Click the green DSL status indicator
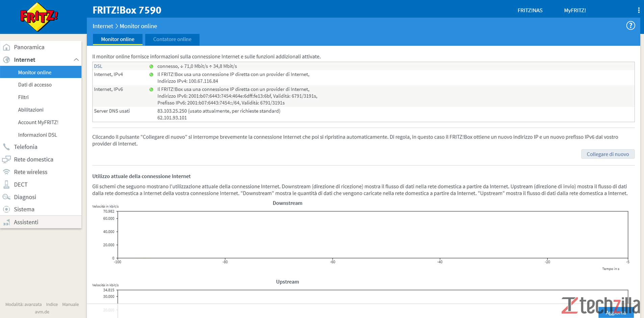644x318 pixels. [x=151, y=67]
